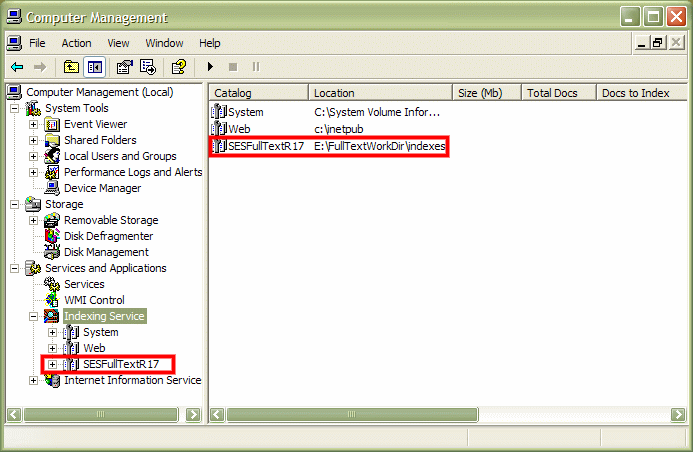Click the console icon next to File menu
The image size is (693, 452).
point(14,43)
